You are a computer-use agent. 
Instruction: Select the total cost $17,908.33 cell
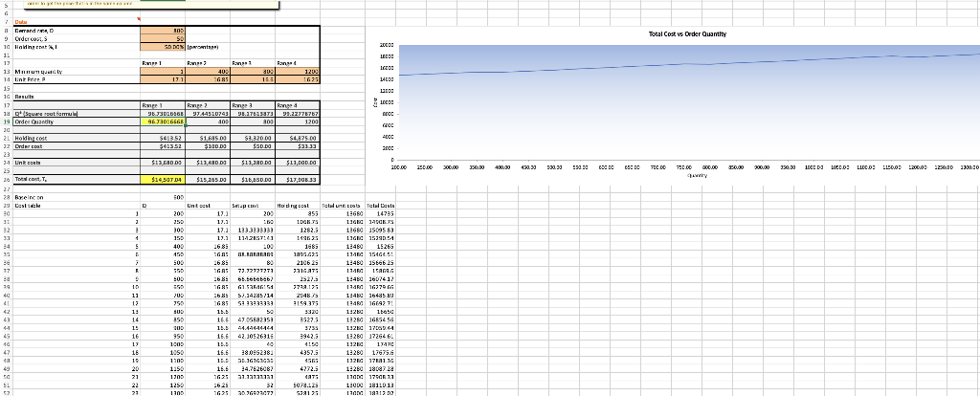[x=298, y=179]
